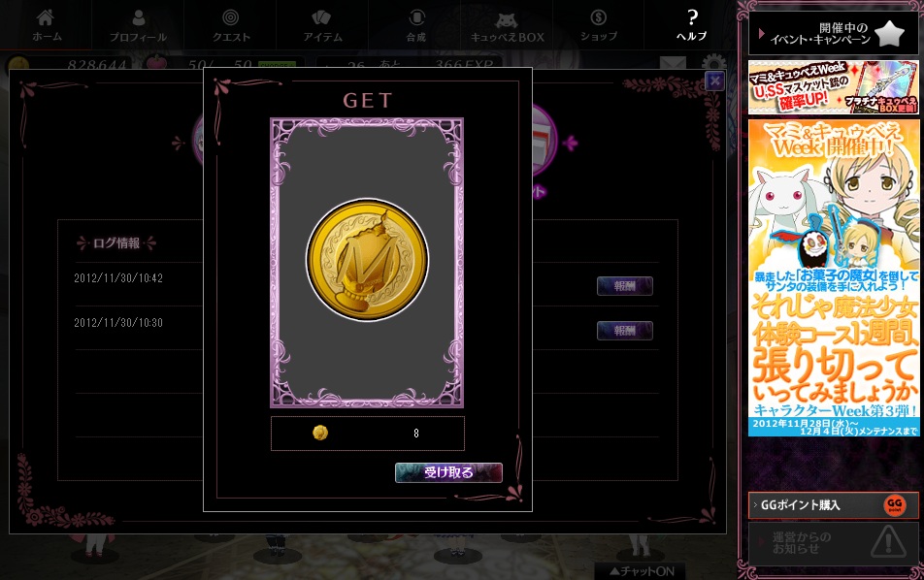Screen dimensions: 924x580
Task: Open the mail envelope icon
Action: pos(673,62)
